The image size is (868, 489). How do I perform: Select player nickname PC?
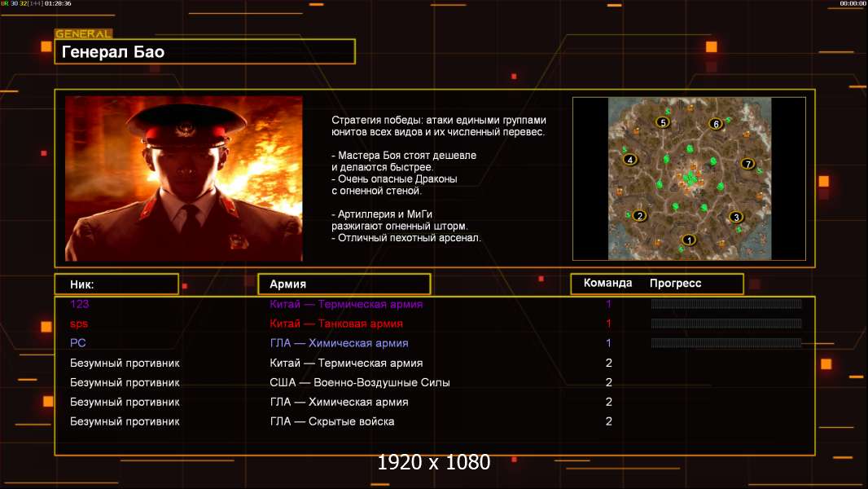[x=77, y=343]
